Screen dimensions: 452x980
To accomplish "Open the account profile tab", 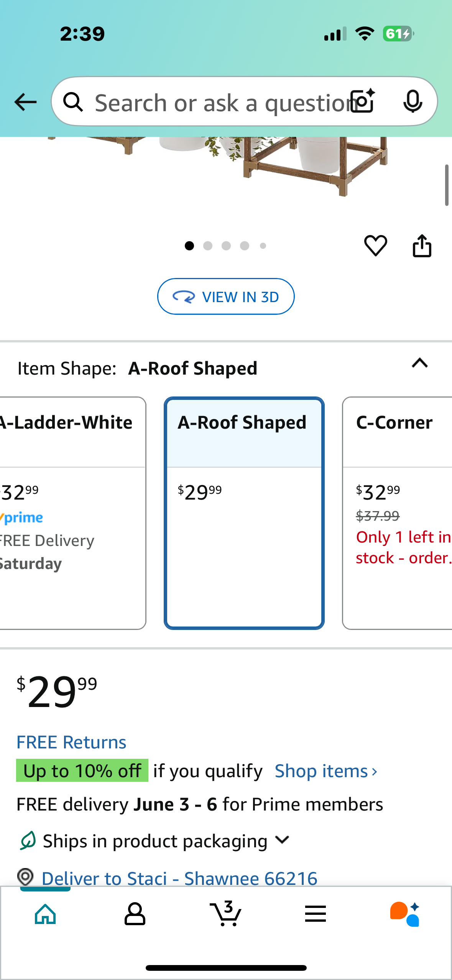I will coord(135,914).
